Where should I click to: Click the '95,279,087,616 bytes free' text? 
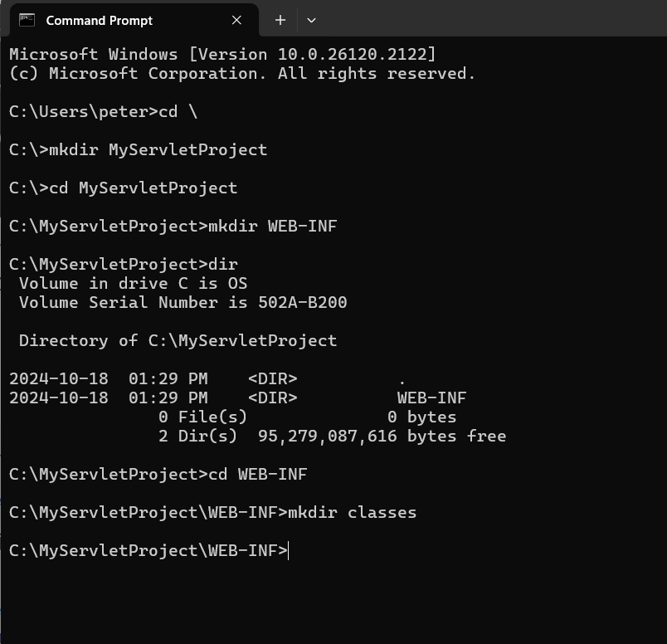[382, 437]
